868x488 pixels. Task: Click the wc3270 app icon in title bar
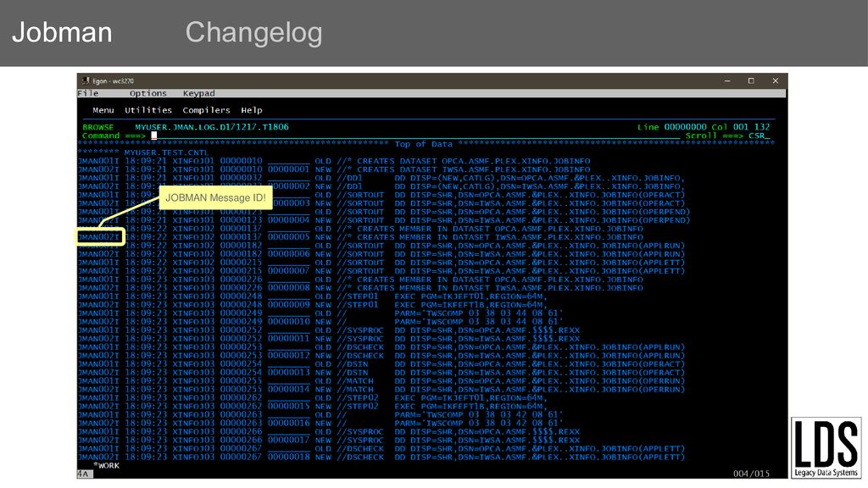click(86, 80)
